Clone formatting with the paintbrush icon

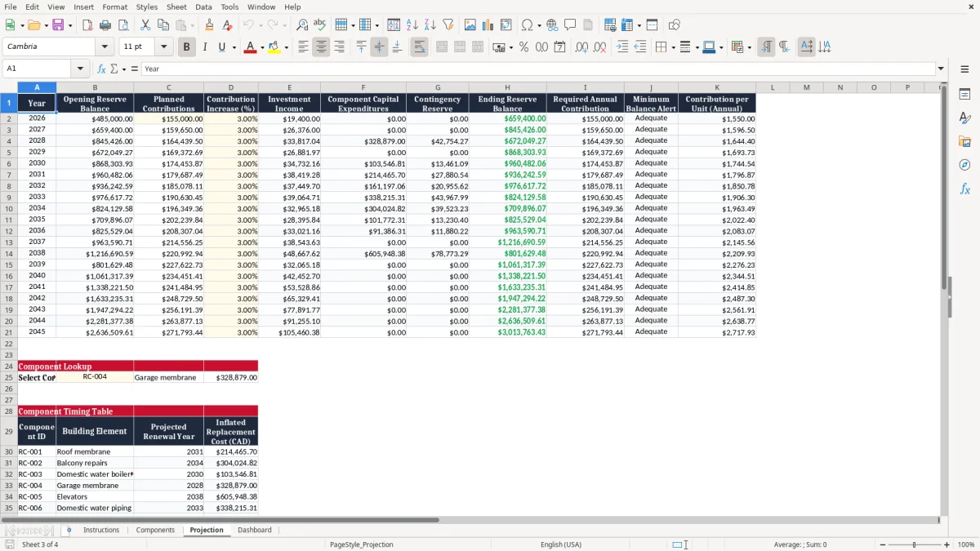(209, 25)
